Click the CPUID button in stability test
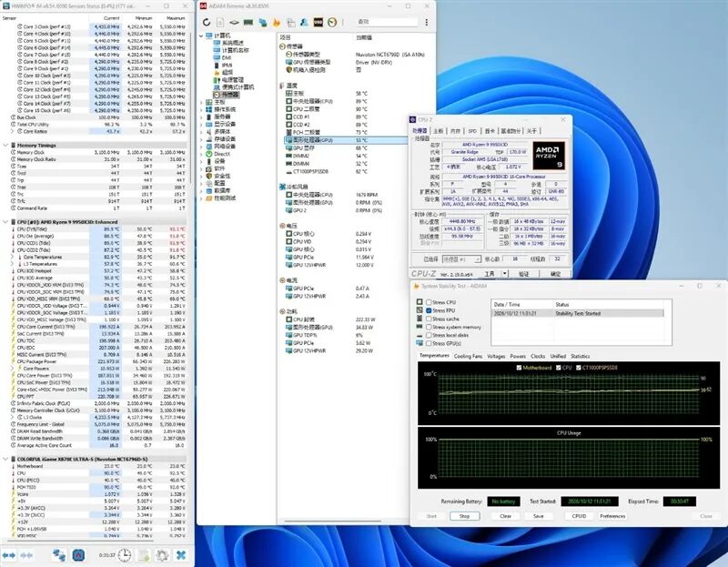The height and width of the screenshot is (567, 728). coord(579,516)
